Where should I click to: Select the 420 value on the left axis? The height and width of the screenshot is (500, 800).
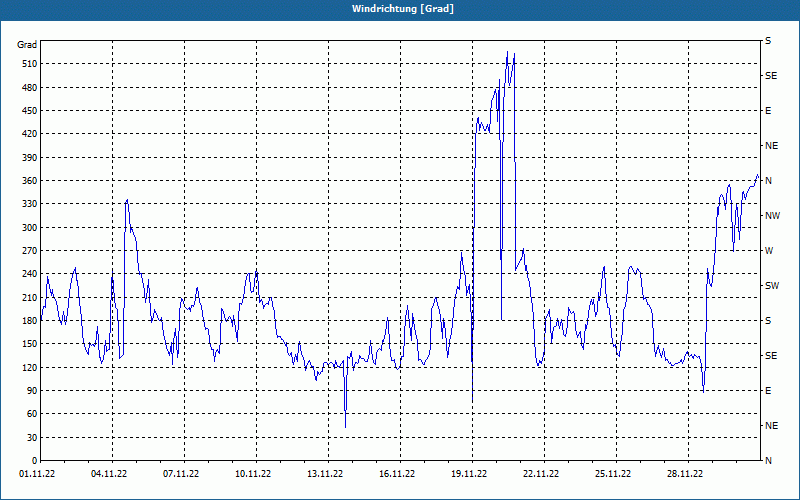tap(30, 134)
